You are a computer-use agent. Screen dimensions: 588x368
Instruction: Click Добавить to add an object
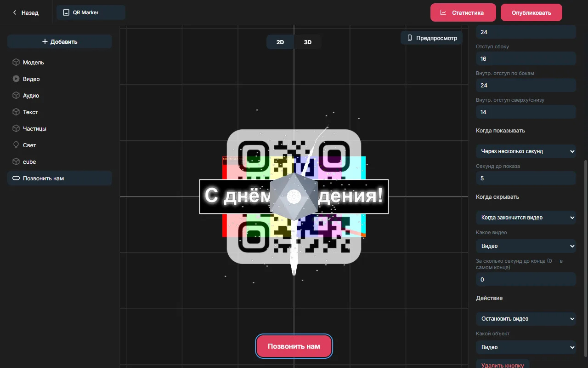click(60, 41)
